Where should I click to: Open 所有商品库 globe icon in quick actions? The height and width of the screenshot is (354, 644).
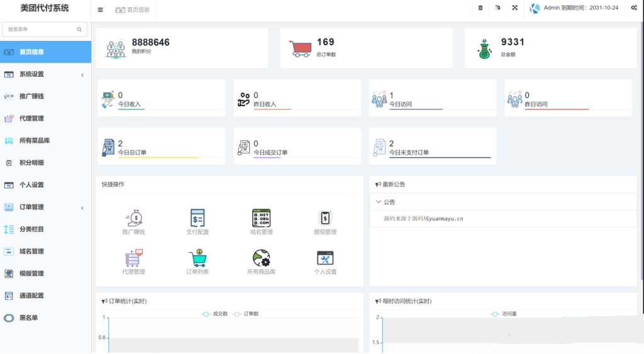pos(261,258)
